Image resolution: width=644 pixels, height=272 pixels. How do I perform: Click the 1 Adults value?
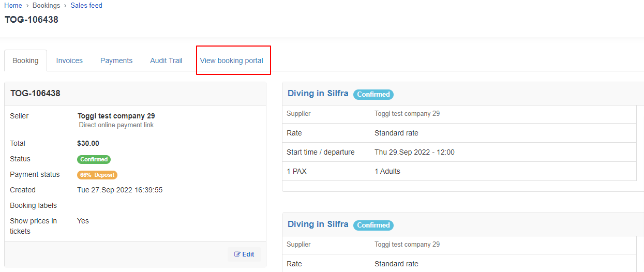(387, 171)
